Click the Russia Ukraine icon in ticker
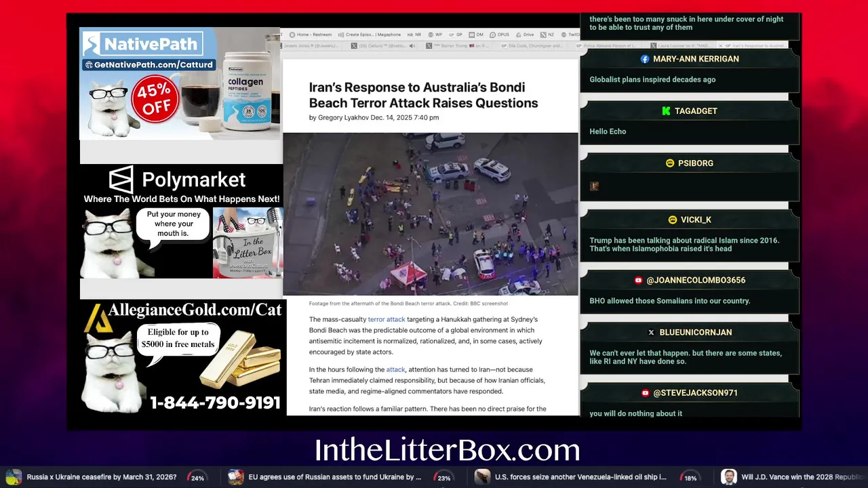This screenshot has width=868, height=488. pos(14,477)
